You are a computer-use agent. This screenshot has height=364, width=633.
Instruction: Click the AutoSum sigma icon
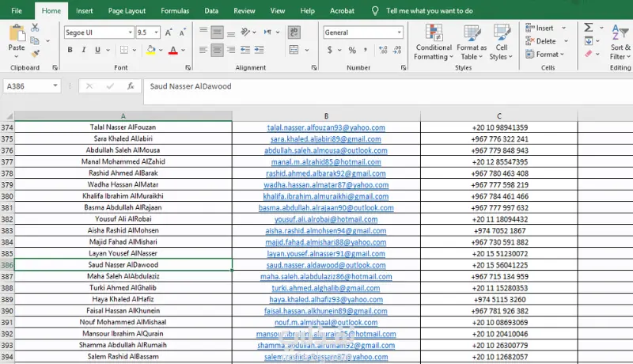(x=589, y=28)
